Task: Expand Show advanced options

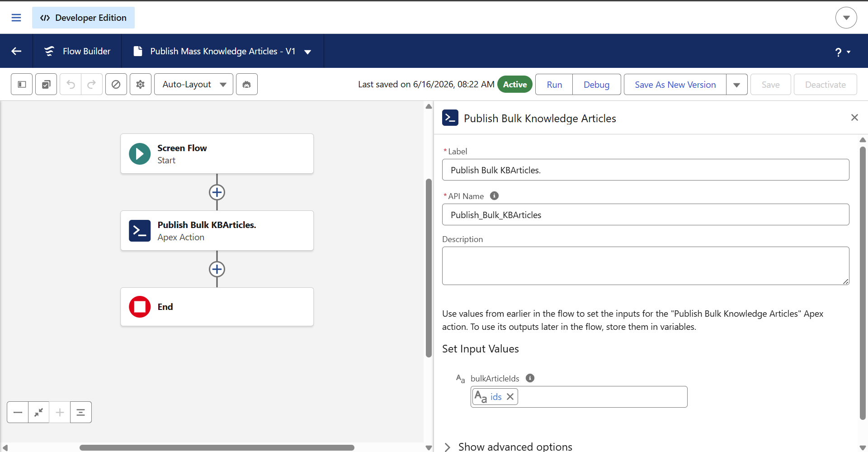Action: click(509, 447)
